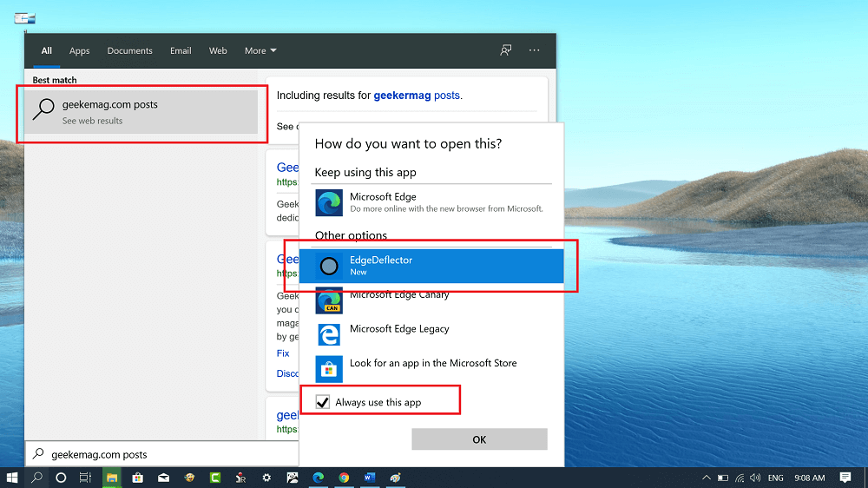Click the Microsoft Store bag icon in dialog
868x488 pixels.
pos(329,369)
